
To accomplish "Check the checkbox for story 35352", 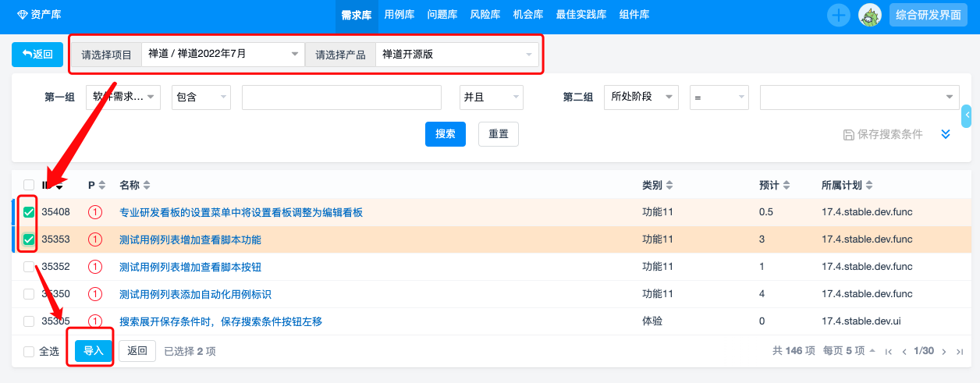I will pyautogui.click(x=29, y=267).
